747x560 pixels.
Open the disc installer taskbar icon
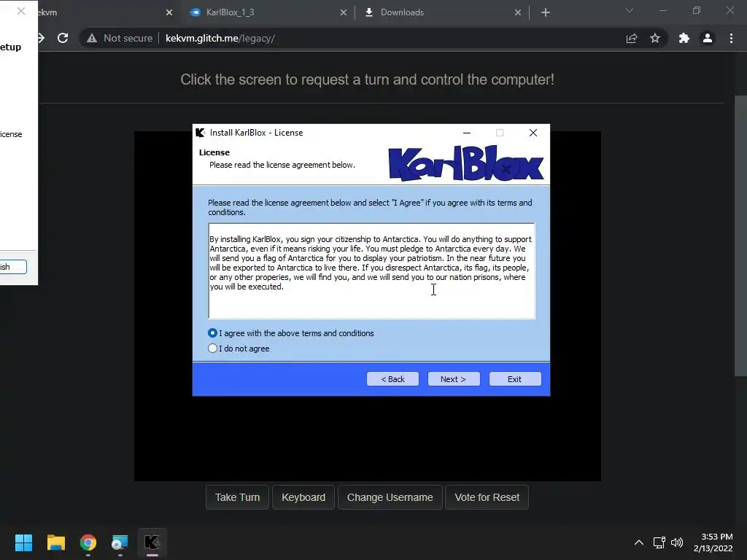pos(120,542)
